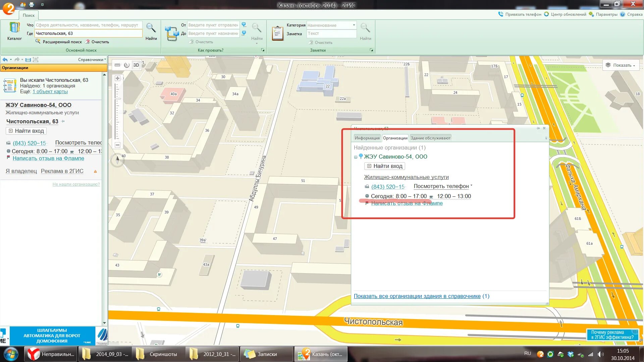
Task: Switch to the Поиск ribbon tab
Action: point(29,15)
